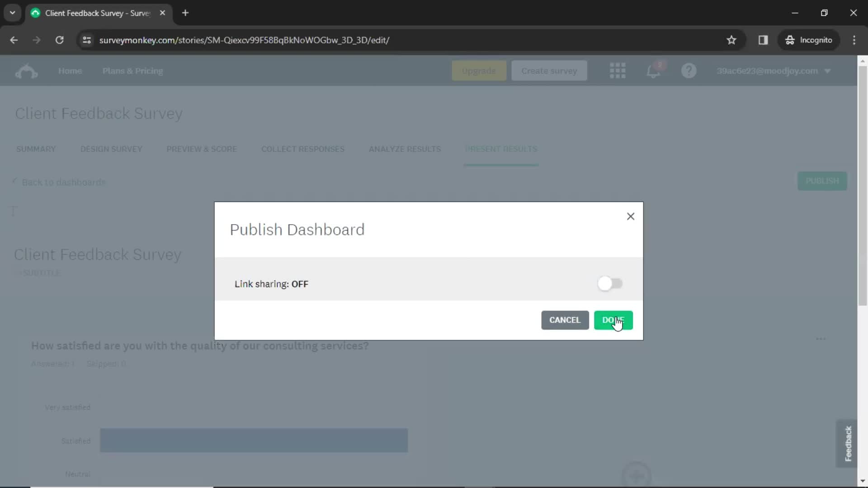The width and height of the screenshot is (868, 488).
Task: Click the DONE button
Action: click(613, 320)
